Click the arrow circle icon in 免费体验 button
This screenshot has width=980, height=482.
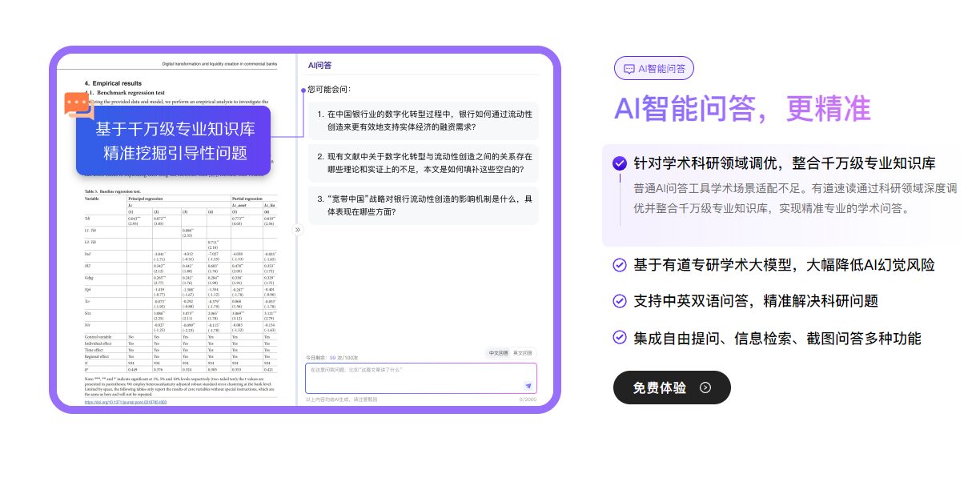pyautogui.click(x=705, y=388)
